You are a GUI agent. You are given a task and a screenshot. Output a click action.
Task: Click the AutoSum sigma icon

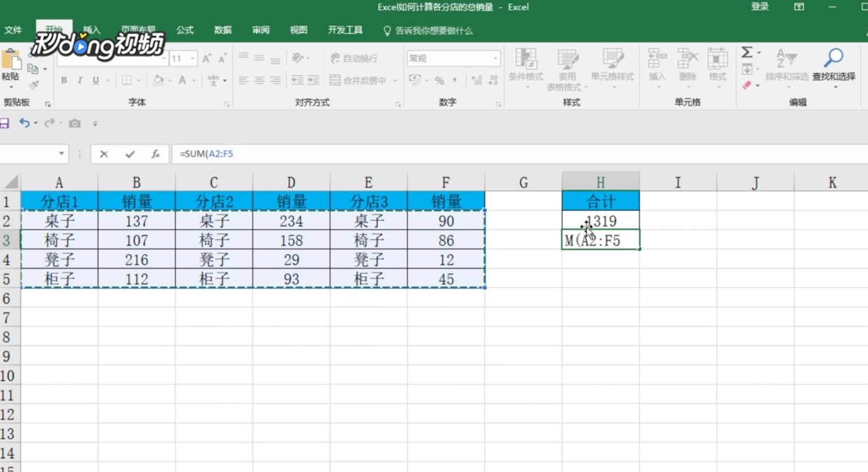[747, 53]
